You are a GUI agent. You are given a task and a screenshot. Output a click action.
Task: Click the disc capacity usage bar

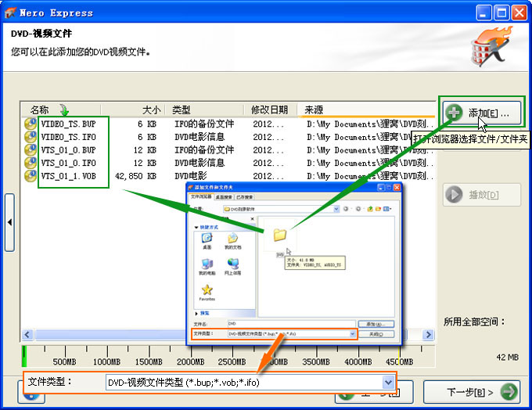click(x=228, y=356)
